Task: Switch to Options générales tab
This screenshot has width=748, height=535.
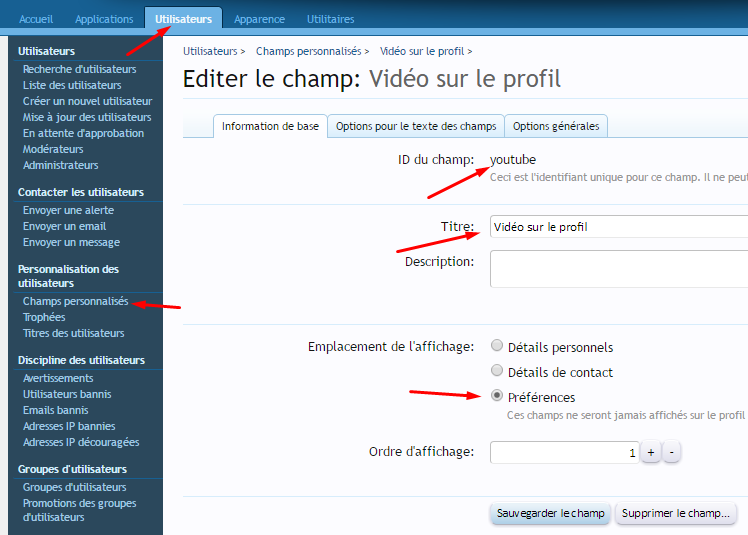Action: [x=556, y=126]
